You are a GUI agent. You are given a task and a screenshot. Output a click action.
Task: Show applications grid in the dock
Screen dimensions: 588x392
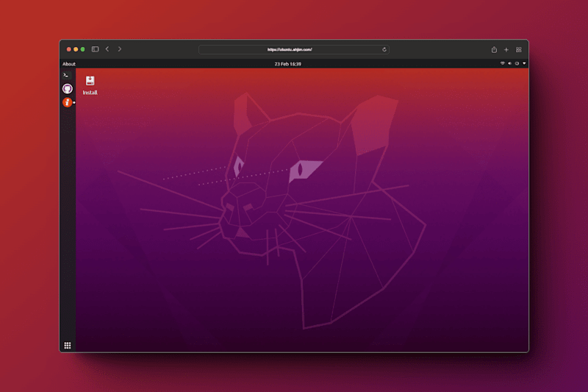tap(68, 346)
